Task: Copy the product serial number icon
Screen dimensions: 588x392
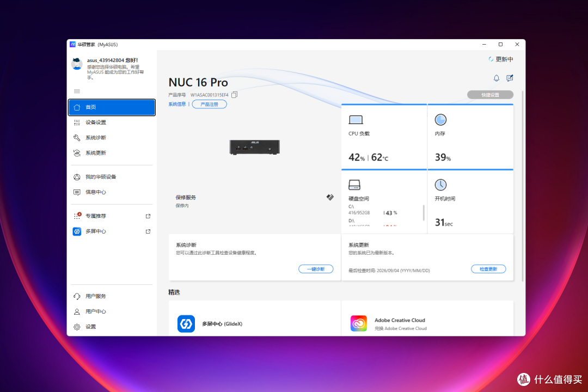Action: coord(234,95)
